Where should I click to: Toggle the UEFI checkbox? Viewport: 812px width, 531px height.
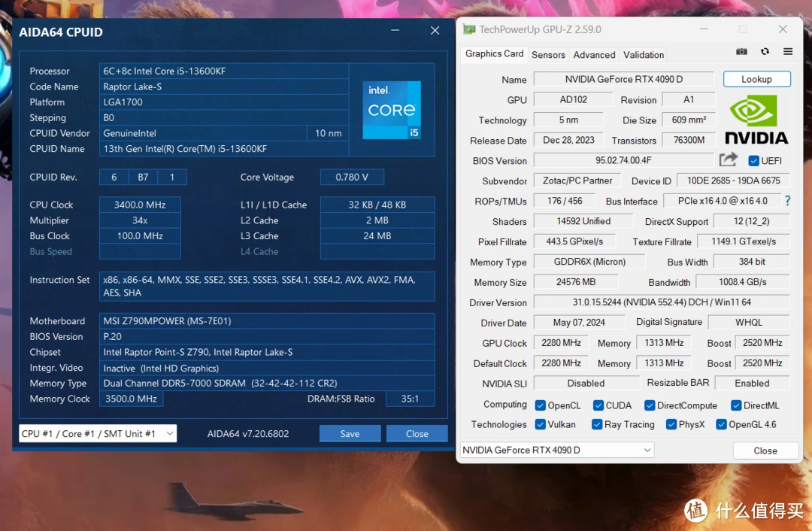tap(753, 161)
